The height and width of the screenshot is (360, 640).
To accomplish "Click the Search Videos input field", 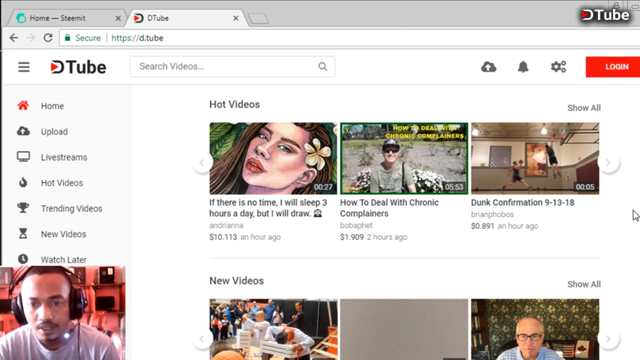I will pos(232,67).
